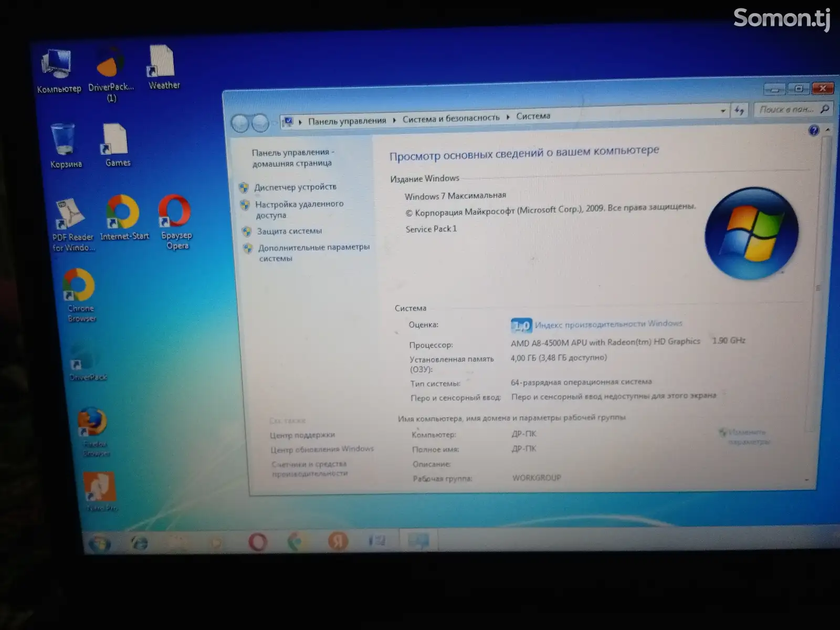Click the scrollbar down arrow at bottom
Viewport: 840px width, 630px height.
click(807, 480)
